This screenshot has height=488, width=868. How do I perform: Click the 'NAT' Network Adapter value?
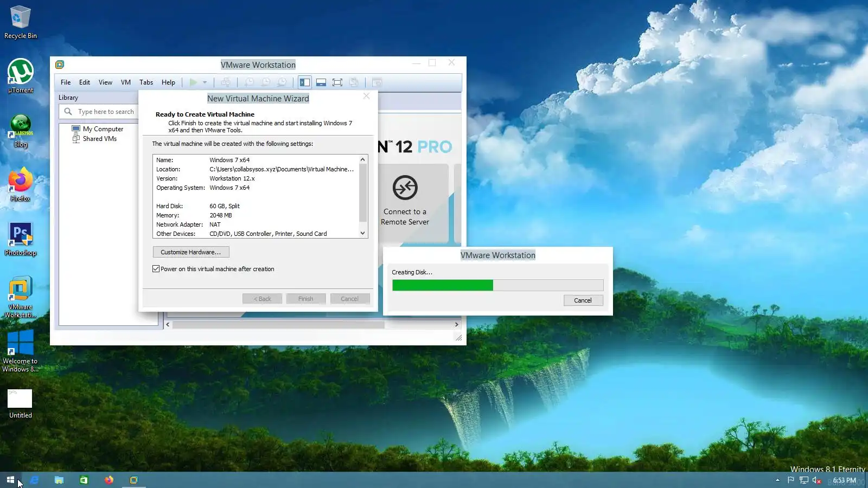215,224
